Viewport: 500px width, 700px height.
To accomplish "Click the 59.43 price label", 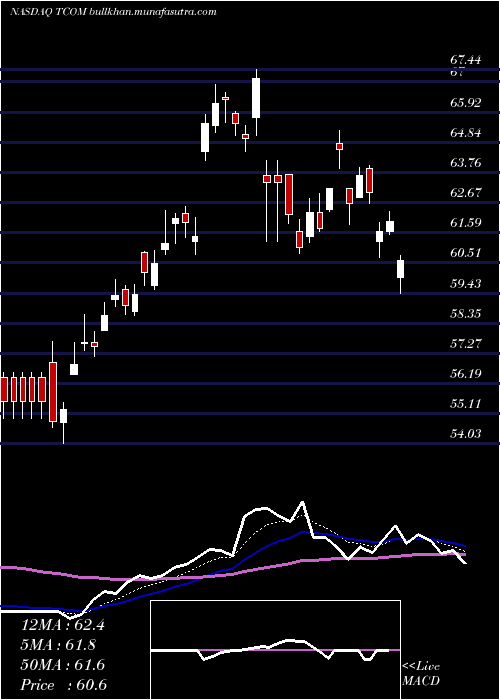I will coord(466,283).
